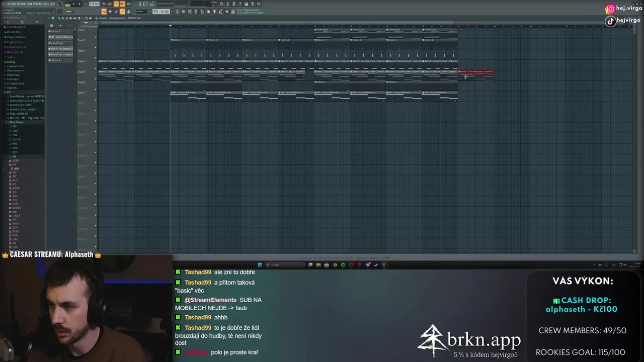The image size is (644, 362).
Task: Toggle the highlighted typing keyboard to piano button
Action: click(104, 12)
